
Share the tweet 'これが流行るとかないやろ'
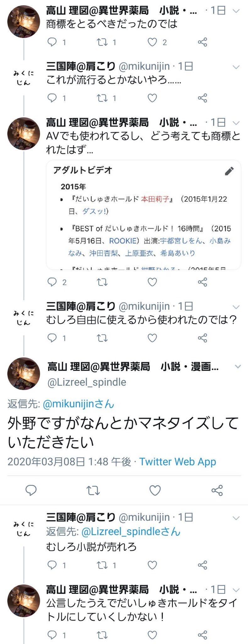202,98
